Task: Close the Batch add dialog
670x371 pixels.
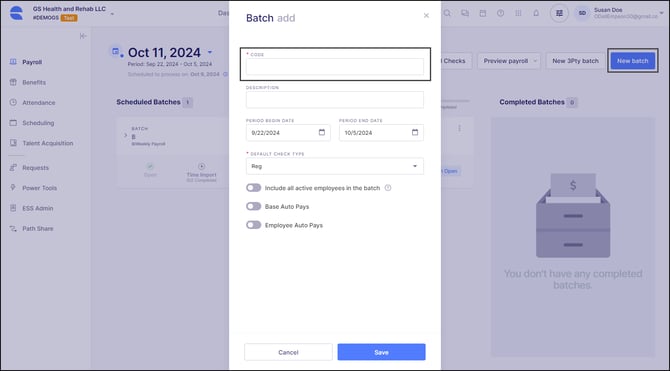Action: (426, 15)
